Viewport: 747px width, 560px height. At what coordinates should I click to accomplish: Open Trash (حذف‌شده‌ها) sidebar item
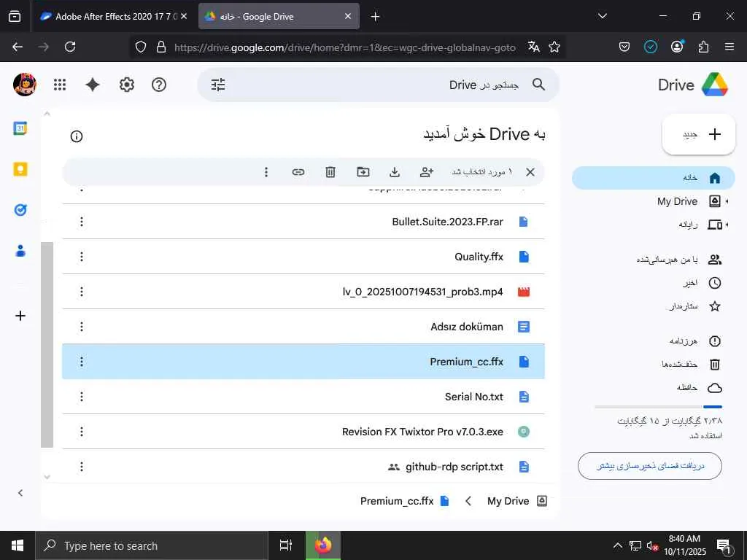tap(691, 365)
